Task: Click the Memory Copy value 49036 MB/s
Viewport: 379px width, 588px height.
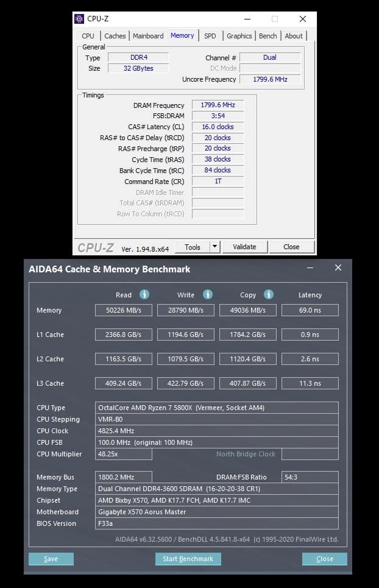Action: (x=248, y=310)
